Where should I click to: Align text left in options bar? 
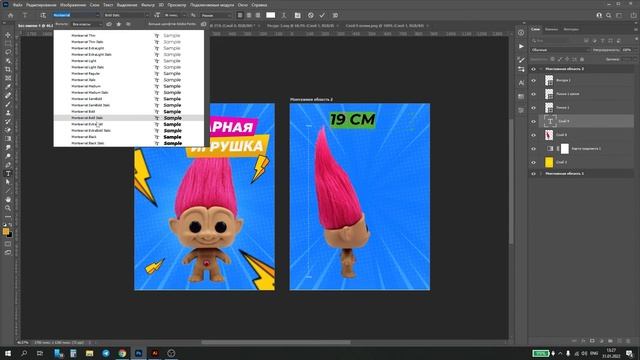point(240,15)
